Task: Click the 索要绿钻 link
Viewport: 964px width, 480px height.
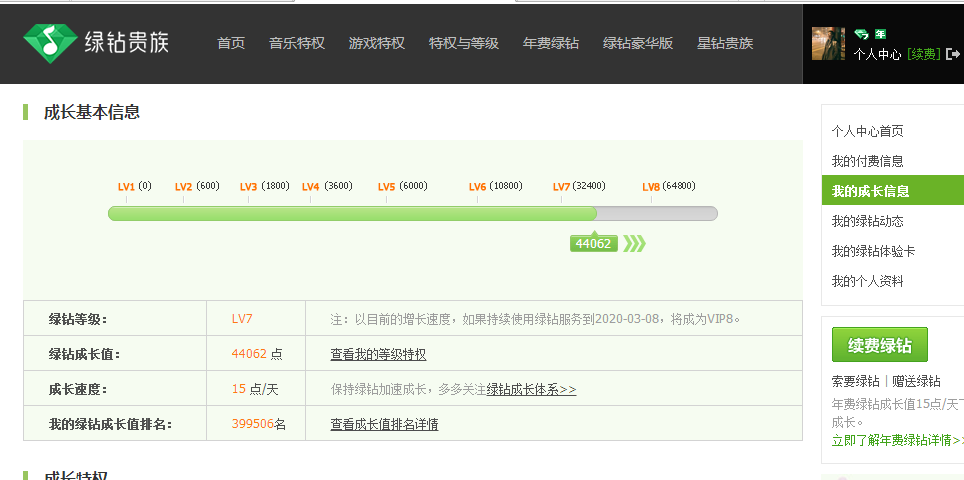Action: pyautogui.click(x=855, y=381)
